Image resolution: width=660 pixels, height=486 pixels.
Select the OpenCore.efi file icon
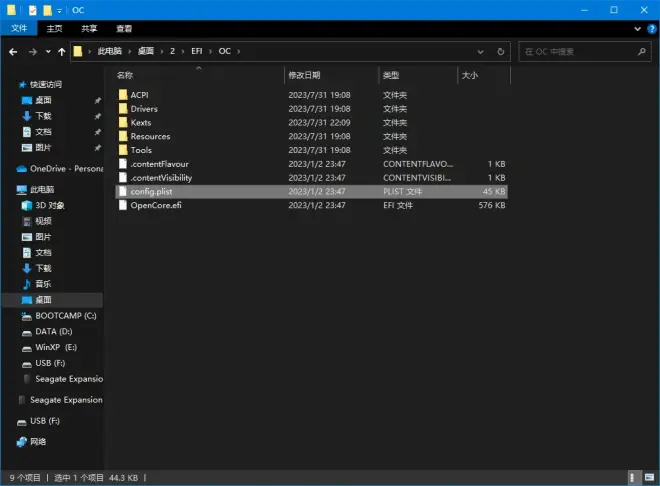pyautogui.click(x=123, y=205)
